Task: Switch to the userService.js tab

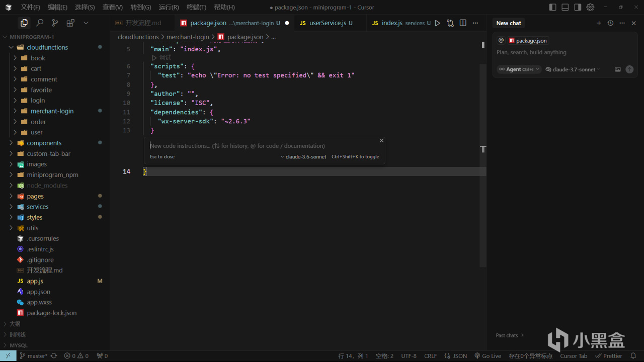Action: [327, 23]
